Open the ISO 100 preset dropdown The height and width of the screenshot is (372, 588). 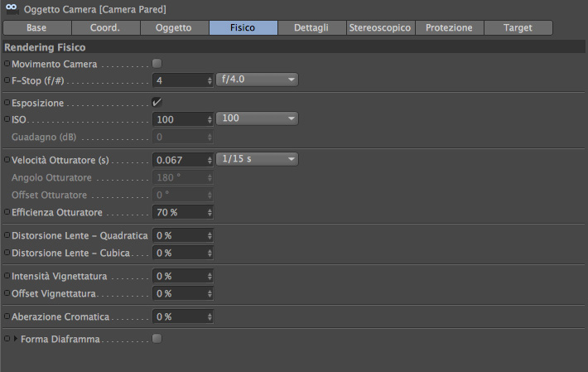(256, 119)
